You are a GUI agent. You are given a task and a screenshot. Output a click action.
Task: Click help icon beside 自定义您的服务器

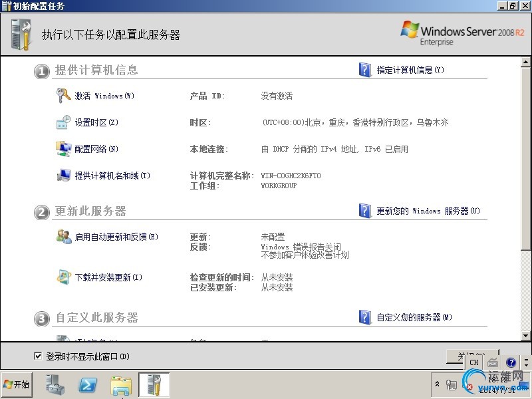coord(365,317)
